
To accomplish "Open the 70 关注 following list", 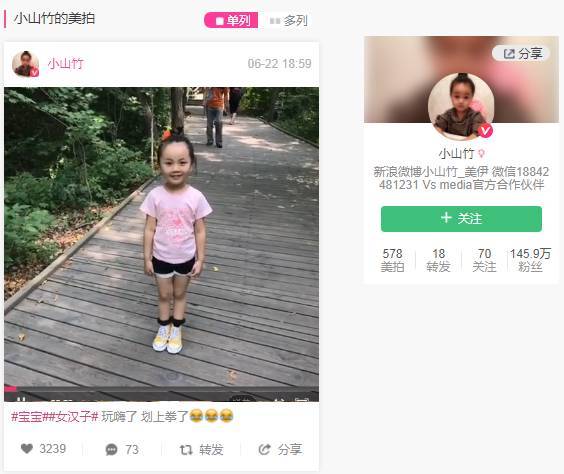I will pyautogui.click(x=484, y=260).
